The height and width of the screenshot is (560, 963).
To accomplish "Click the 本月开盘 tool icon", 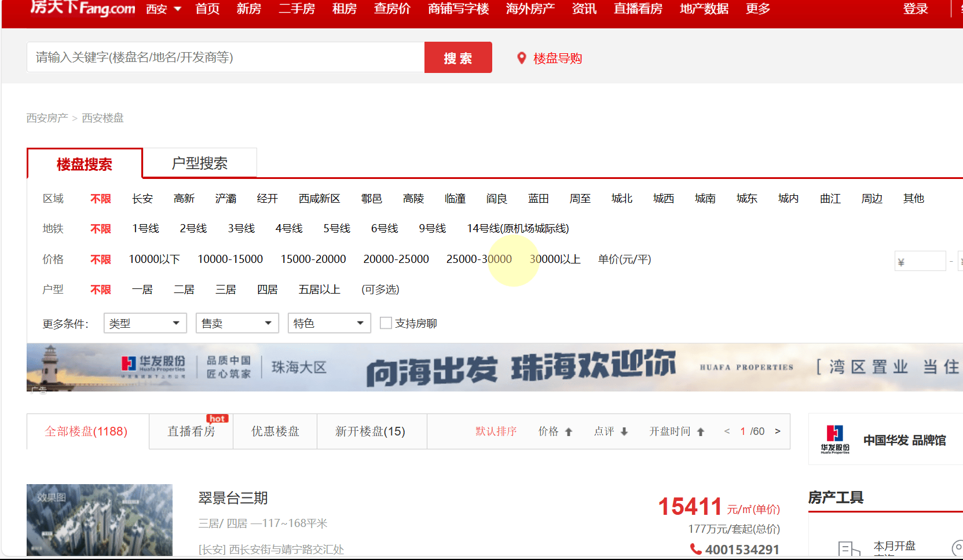I will click(x=849, y=548).
